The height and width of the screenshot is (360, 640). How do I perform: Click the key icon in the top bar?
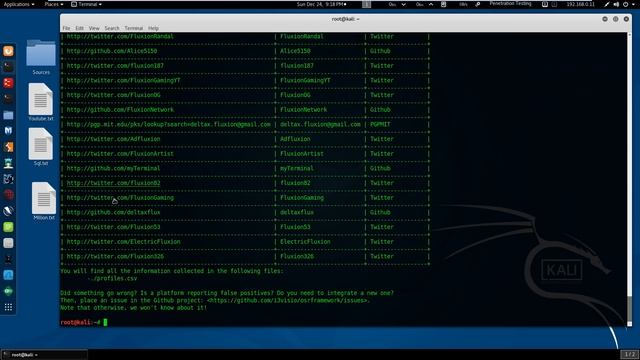click(x=478, y=4)
